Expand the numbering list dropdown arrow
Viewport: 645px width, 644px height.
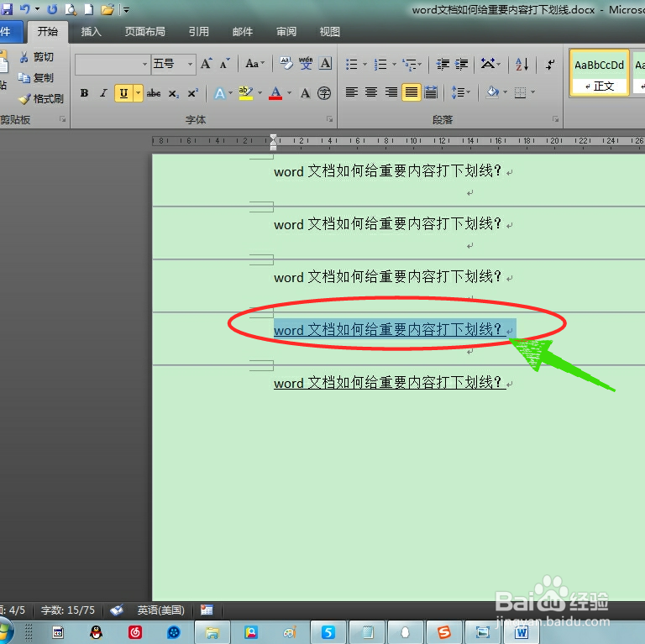click(394, 64)
